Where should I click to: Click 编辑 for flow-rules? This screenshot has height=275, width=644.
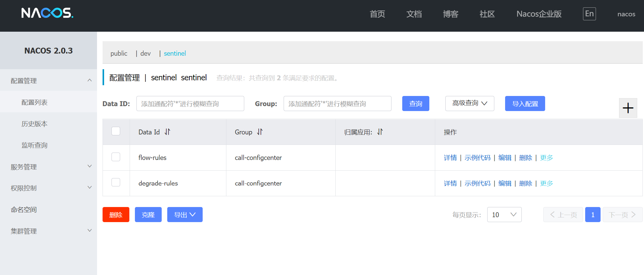coord(505,158)
